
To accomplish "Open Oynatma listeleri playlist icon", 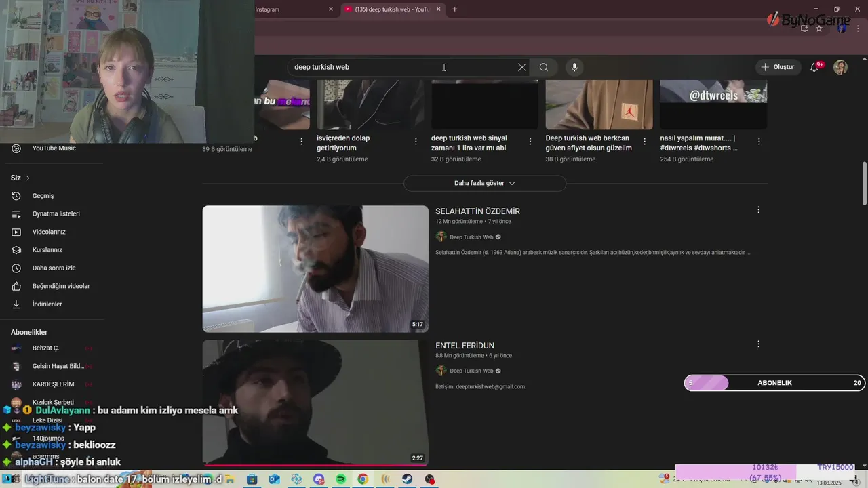I will click(16, 214).
